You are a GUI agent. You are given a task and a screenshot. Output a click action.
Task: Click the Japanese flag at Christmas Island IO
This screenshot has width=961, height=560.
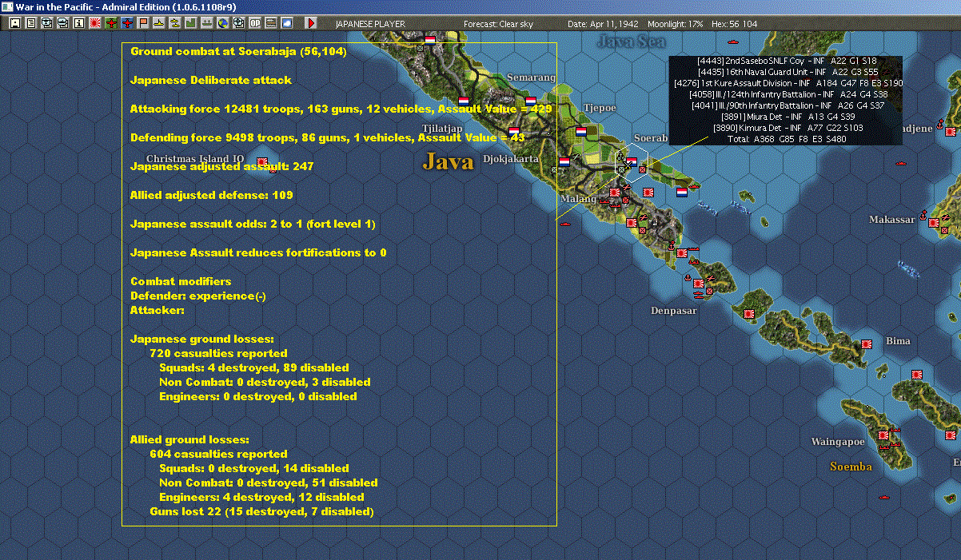pyautogui.click(x=261, y=162)
